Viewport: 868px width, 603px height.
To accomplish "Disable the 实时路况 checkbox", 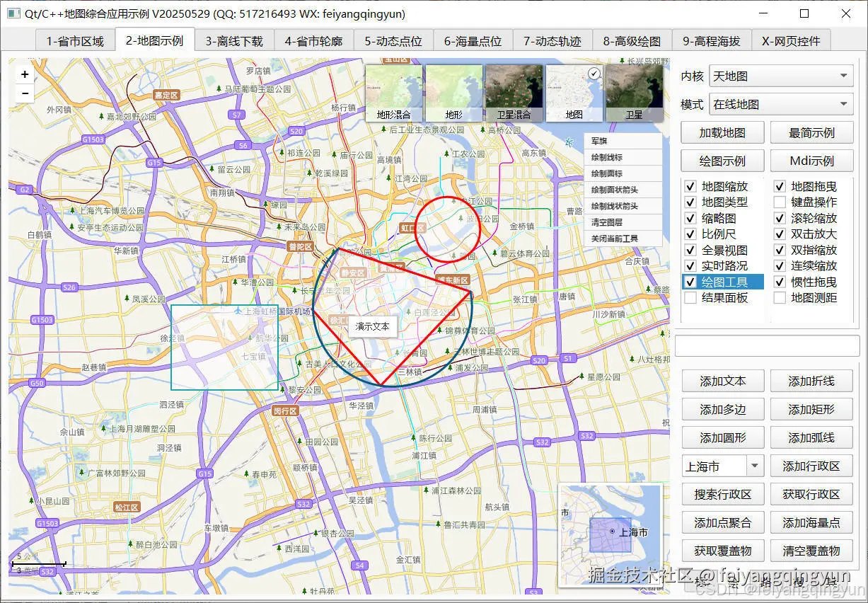I will (x=690, y=265).
